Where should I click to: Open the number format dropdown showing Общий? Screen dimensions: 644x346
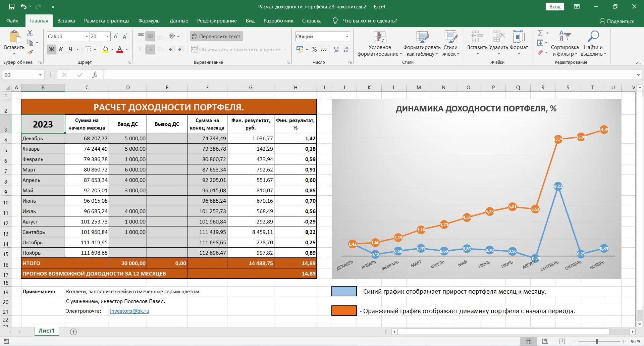(347, 36)
